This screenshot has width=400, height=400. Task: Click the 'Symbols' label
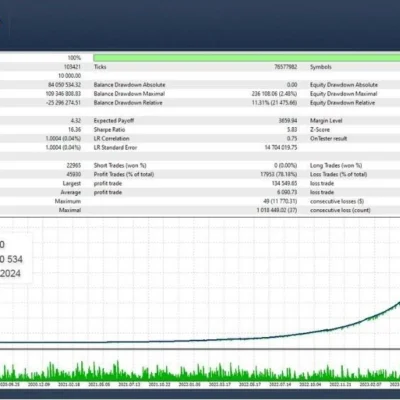[x=321, y=67]
